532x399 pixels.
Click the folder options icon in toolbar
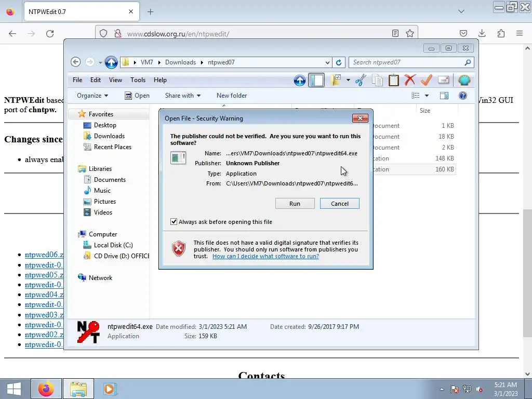point(336,81)
